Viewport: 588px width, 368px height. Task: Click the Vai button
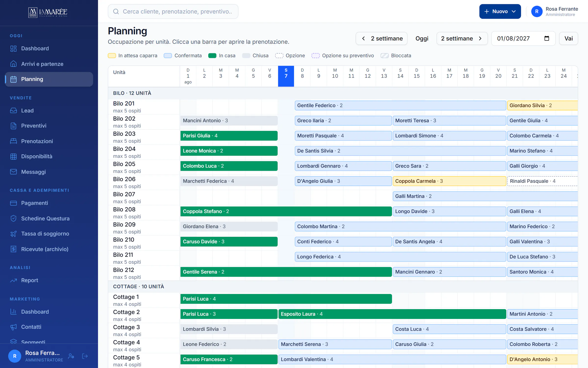(568, 39)
